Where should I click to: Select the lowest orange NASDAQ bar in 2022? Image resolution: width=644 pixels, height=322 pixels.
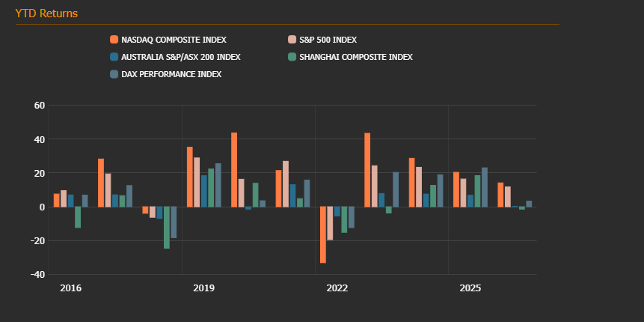point(323,235)
